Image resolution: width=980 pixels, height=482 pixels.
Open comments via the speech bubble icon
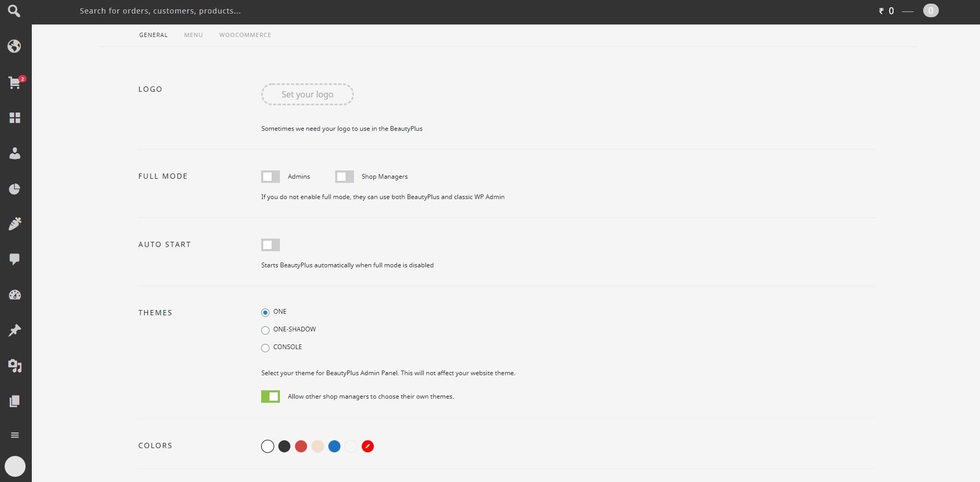point(15,259)
